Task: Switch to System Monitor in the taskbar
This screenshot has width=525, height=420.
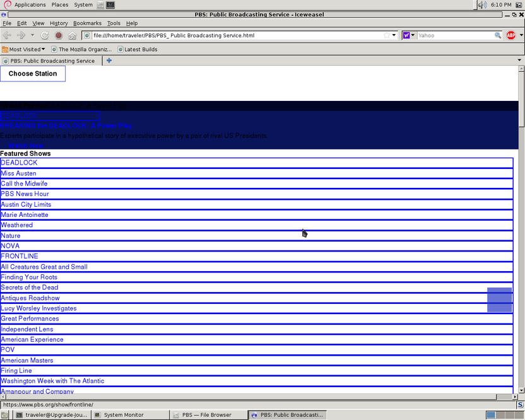Action: pyautogui.click(x=131, y=415)
